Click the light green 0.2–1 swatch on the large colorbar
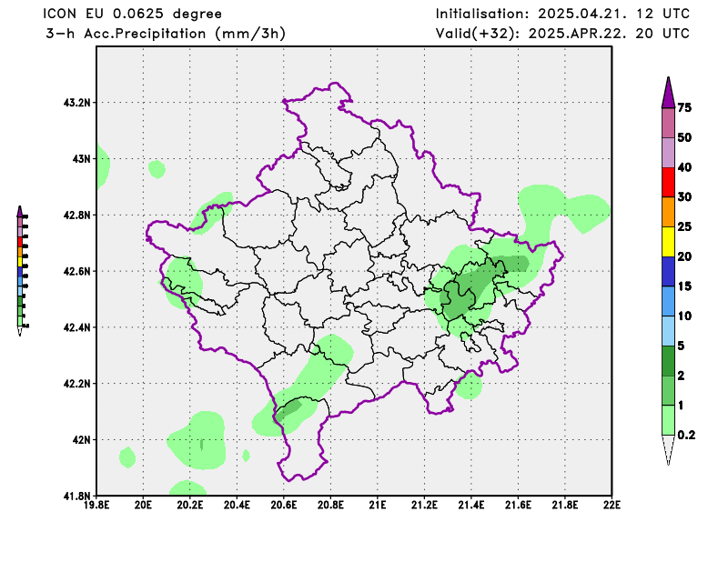 click(668, 420)
